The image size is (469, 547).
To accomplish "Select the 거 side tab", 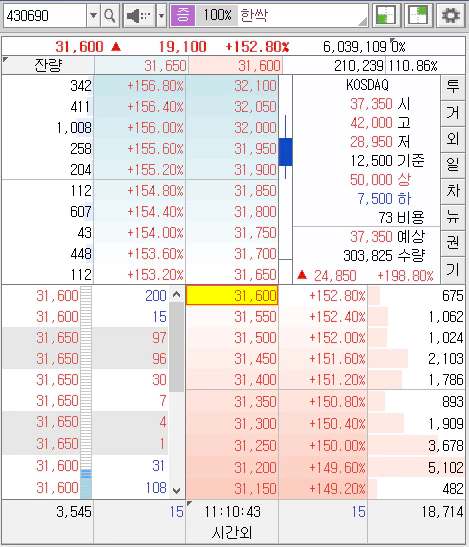I will [453, 113].
